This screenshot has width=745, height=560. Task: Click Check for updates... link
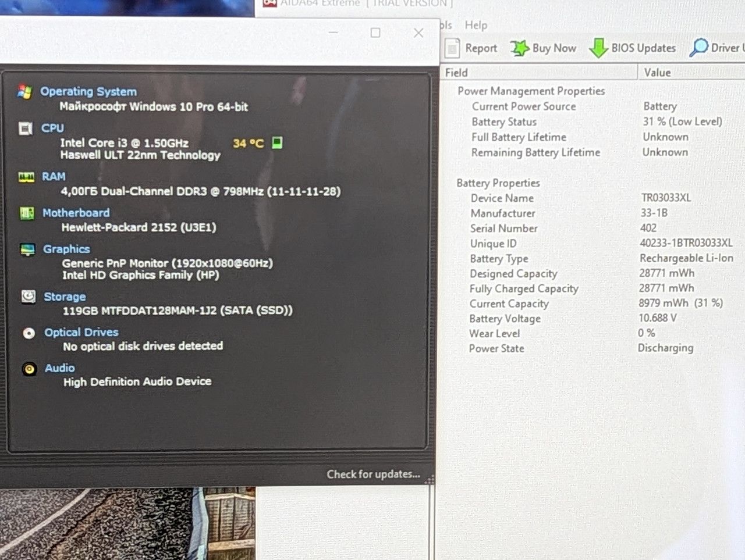[373, 474]
